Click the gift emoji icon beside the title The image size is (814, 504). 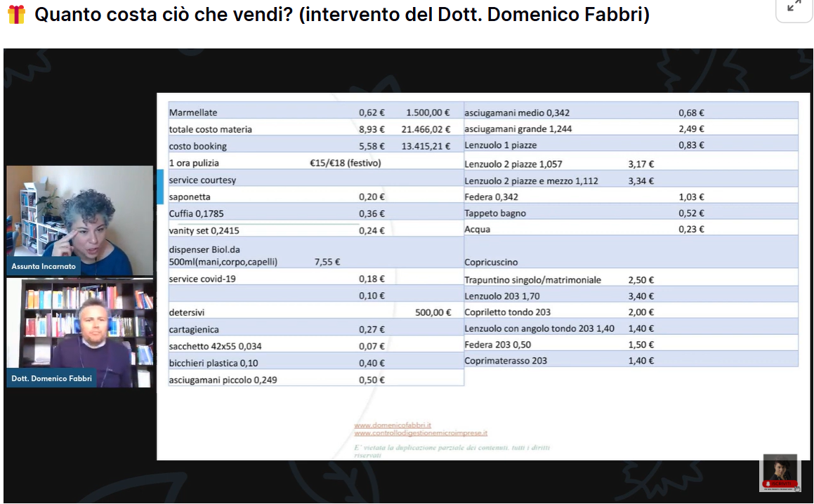click(16, 15)
